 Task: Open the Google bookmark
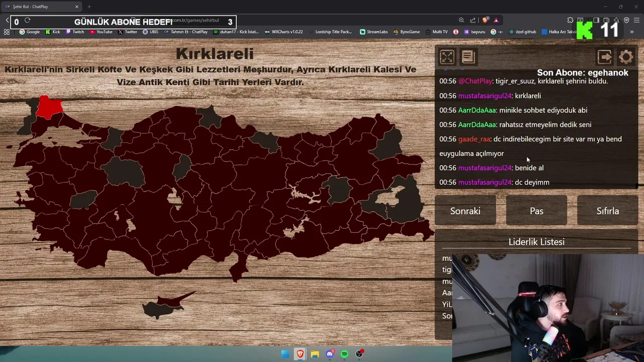[30, 32]
